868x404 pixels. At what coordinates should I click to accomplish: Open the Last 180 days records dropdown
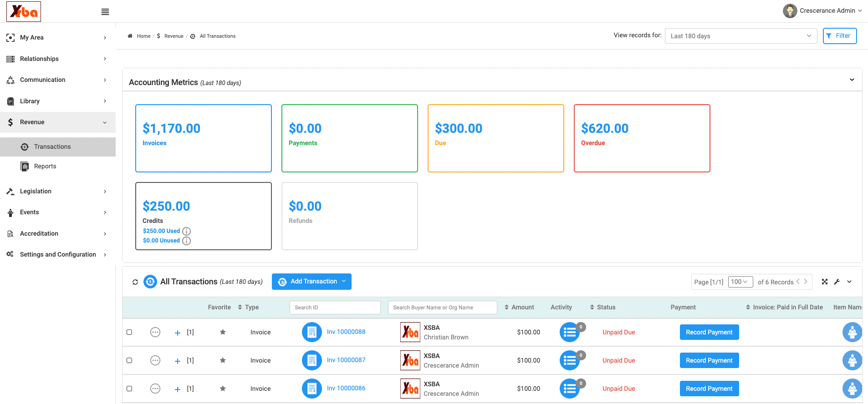pos(741,36)
